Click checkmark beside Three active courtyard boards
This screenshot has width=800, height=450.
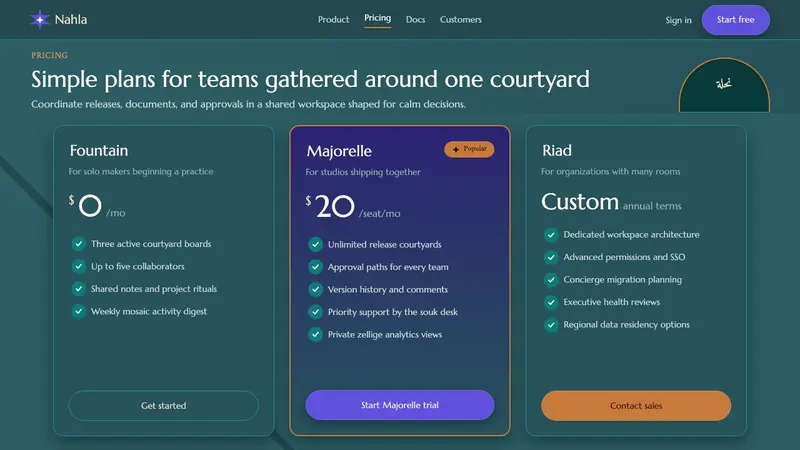pos(79,244)
